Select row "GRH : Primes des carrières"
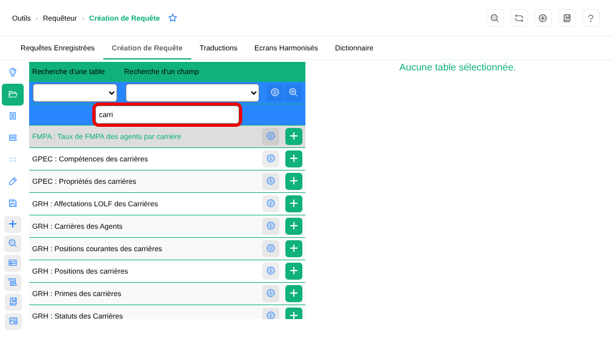 (167, 294)
